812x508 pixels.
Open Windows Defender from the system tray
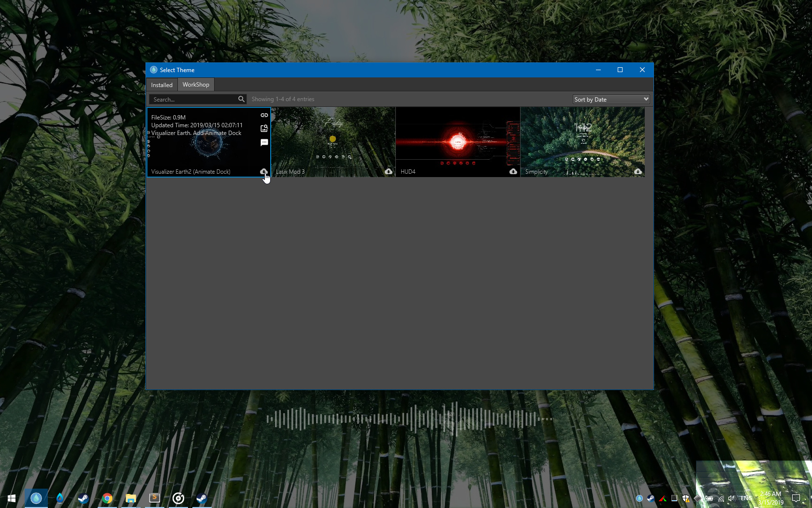click(x=685, y=499)
